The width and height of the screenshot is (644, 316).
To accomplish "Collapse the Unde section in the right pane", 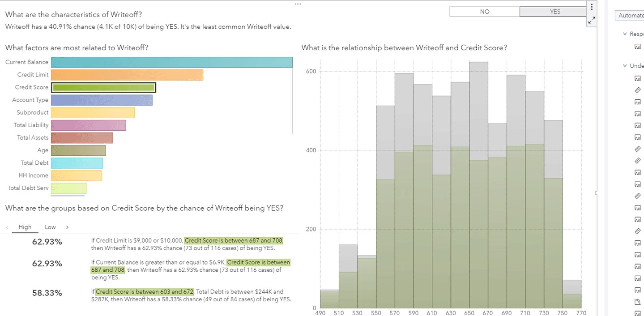I will 625,66.
